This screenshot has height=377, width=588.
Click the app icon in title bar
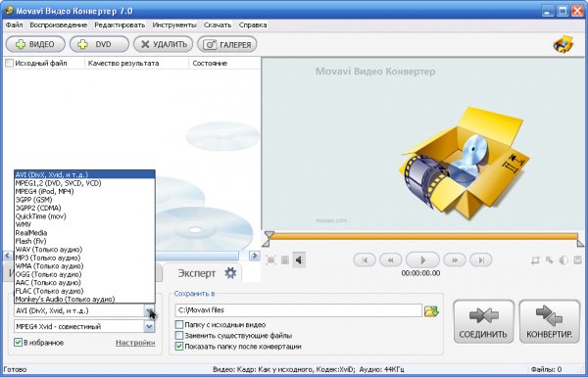tap(8, 11)
